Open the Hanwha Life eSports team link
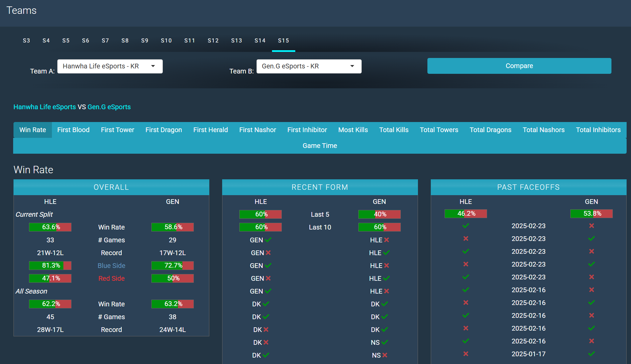 44,107
